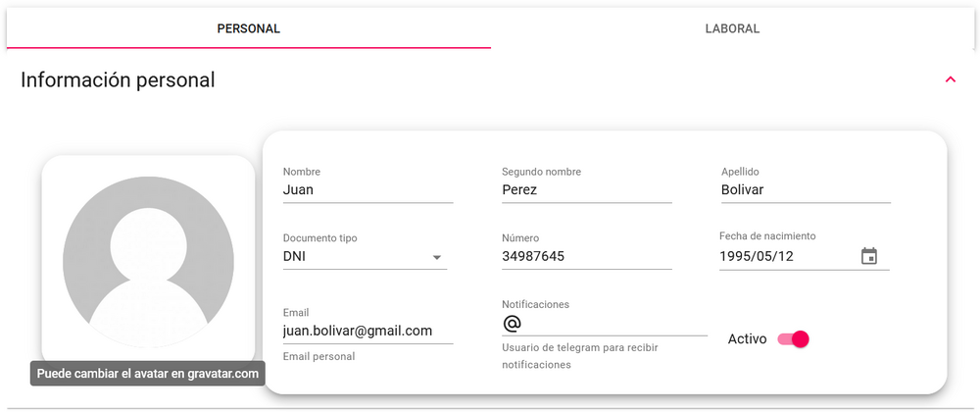Viewport: 980px width, 412px height.
Task: Click the Activo label text
Action: point(747,339)
